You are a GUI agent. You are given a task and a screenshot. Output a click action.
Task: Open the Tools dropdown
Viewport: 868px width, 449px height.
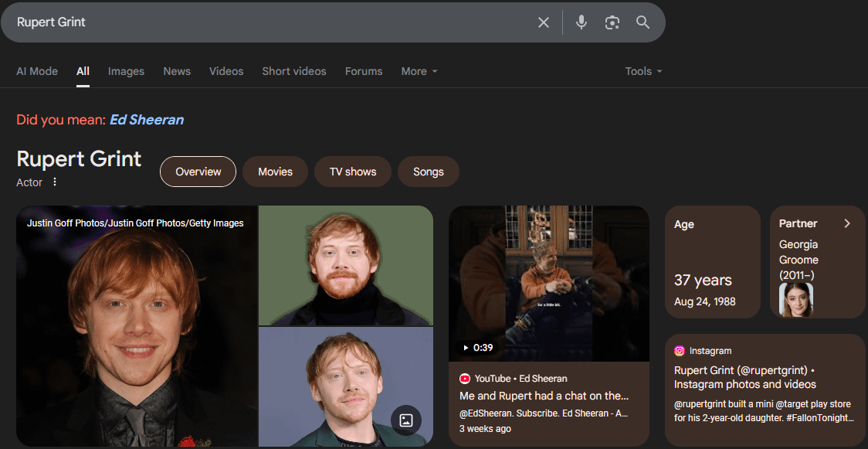[643, 71]
